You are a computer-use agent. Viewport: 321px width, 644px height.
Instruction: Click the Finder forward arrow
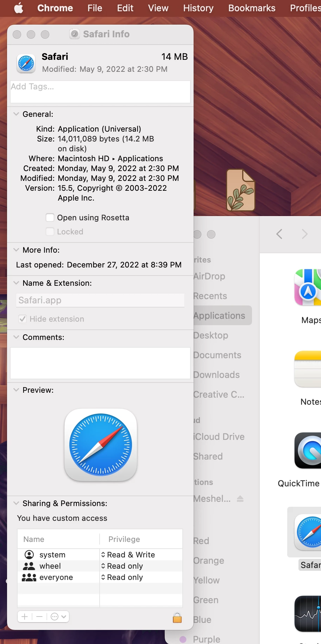[305, 234]
